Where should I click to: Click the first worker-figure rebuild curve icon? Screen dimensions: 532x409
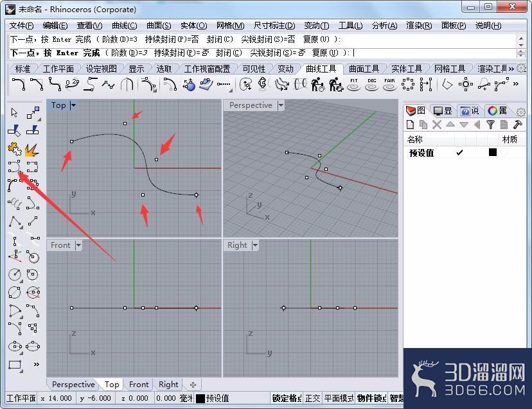[318, 85]
